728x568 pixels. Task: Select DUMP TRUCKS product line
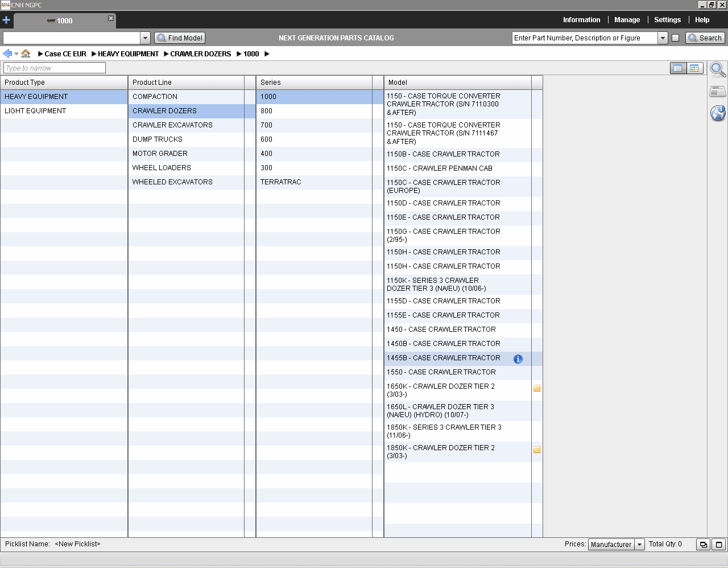pyautogui.click(x=192, y=139)
